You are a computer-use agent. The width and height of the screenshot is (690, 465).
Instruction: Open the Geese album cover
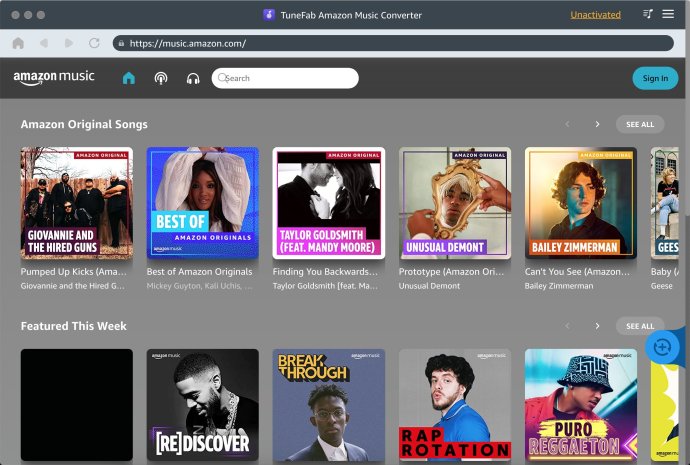[x=665, y=203]
